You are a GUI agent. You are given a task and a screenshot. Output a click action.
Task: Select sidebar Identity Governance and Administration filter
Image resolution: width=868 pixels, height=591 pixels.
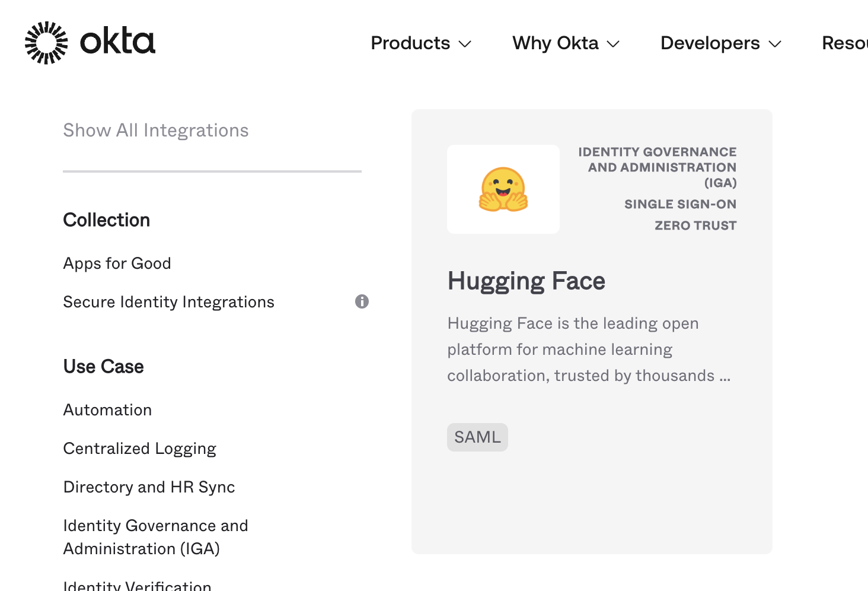coord(155,537)
